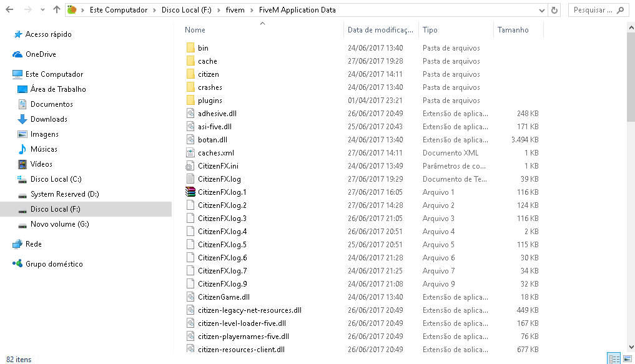Screen dimensions: 635x364
Task: Select asi-five.dll file icon
Action: [190, 126]
